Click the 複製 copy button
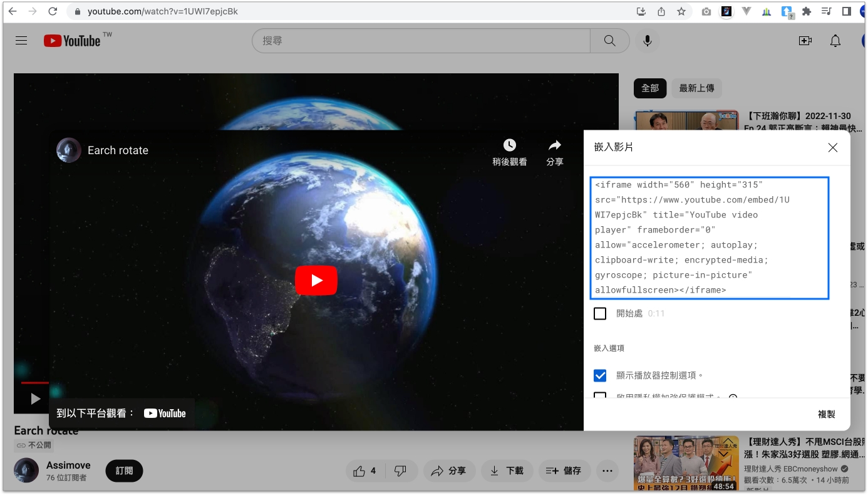Viewport: 868px width, 495px height. click(826, 414)
